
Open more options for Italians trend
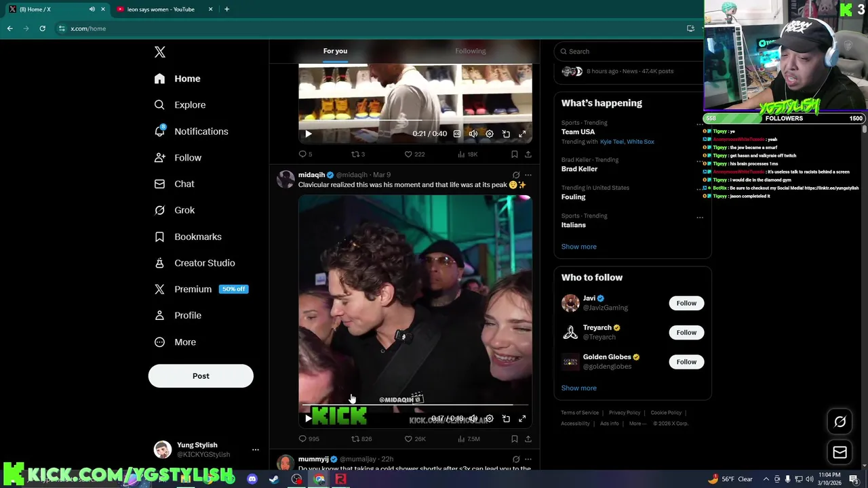pos(700,218)
